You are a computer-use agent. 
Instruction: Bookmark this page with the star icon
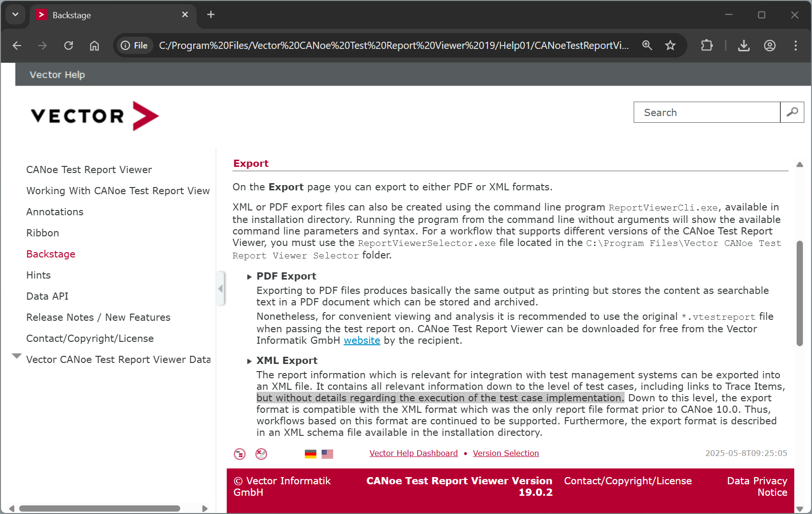click(670, 46)
